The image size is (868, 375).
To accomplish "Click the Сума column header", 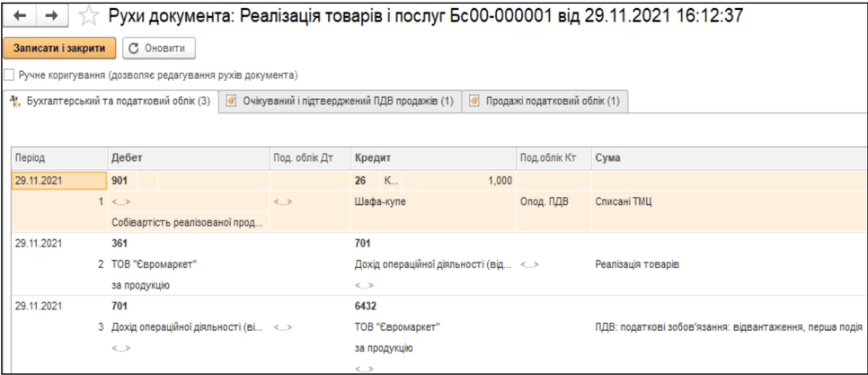I will pyautogui.click(x=607, y=158).
